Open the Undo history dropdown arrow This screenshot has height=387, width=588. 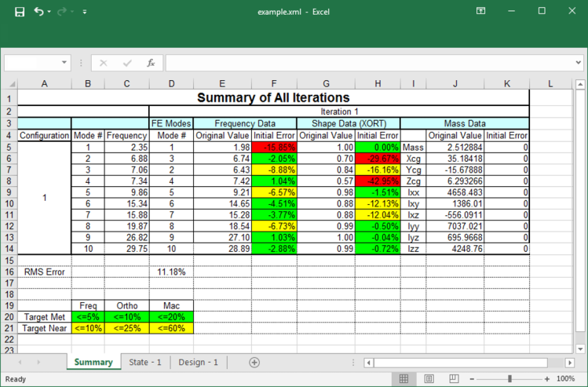[x=49, y=12]
